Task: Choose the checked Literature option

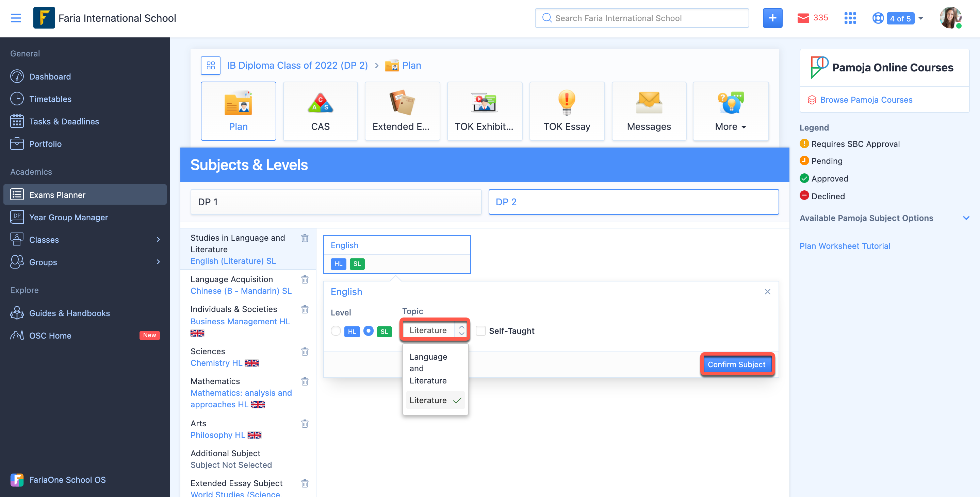Action: pos(435,400)
